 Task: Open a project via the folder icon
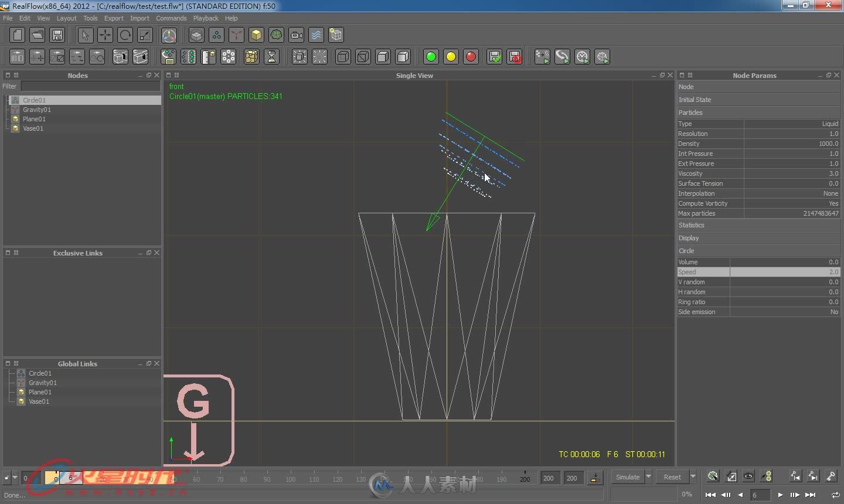point(38,35)
